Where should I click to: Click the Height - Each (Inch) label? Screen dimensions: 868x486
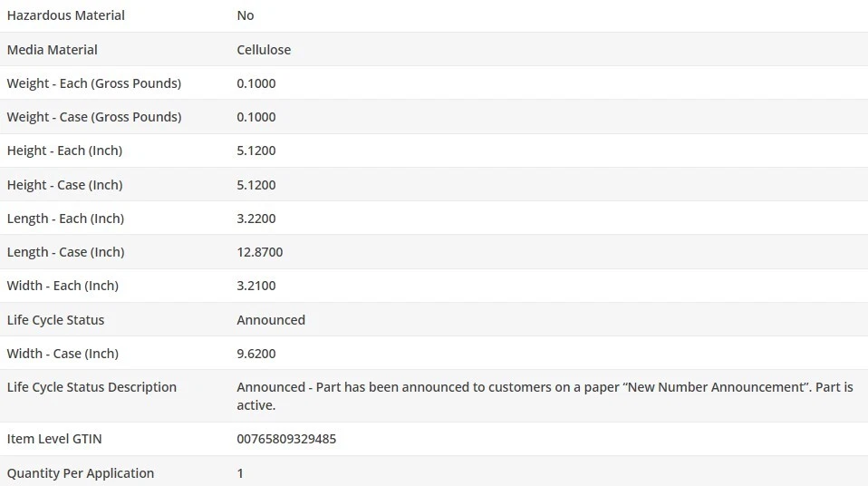(64, 151)
